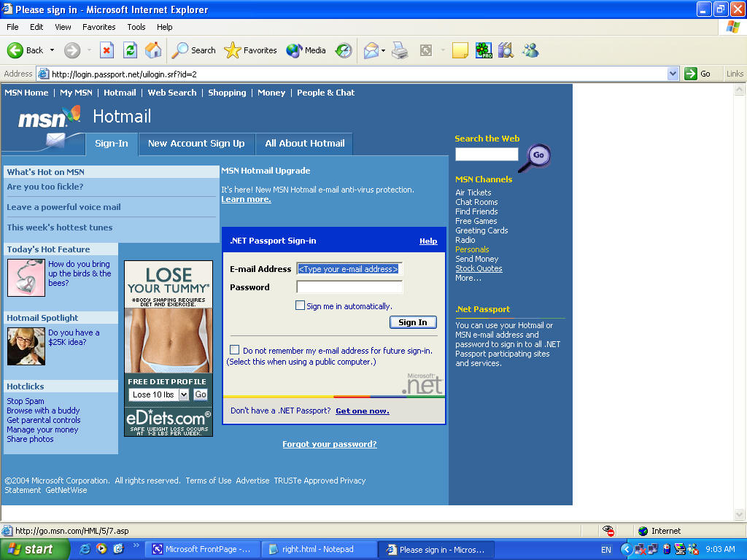Open the Hotmail Spotlight photo thumbnail

tap(26, 346)
